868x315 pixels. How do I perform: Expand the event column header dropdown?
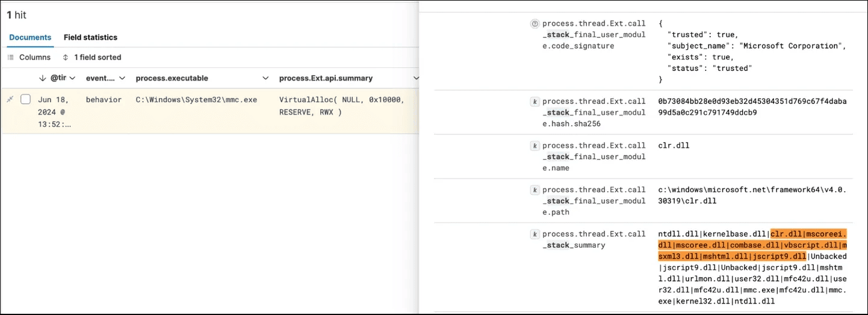point(122,78)
